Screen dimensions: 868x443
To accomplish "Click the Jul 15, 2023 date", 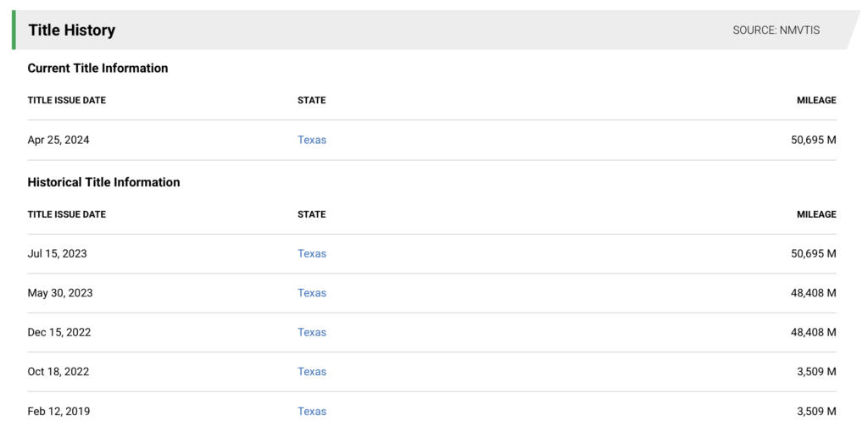I will coord(57,253).
